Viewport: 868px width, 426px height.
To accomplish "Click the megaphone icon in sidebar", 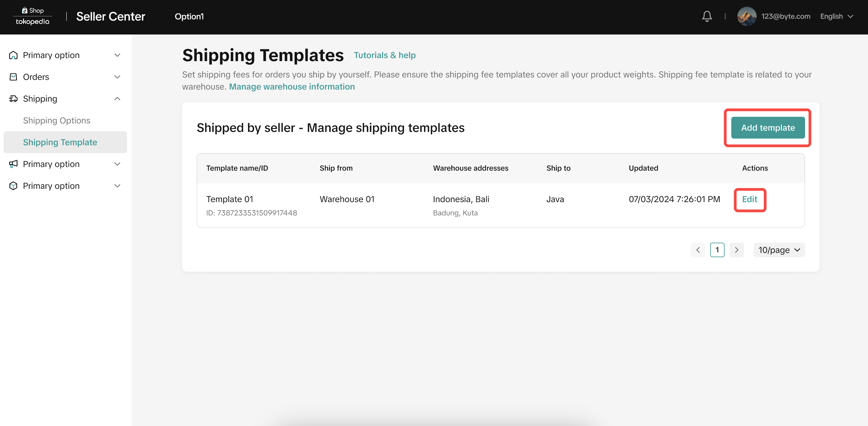I will point(13,164).
